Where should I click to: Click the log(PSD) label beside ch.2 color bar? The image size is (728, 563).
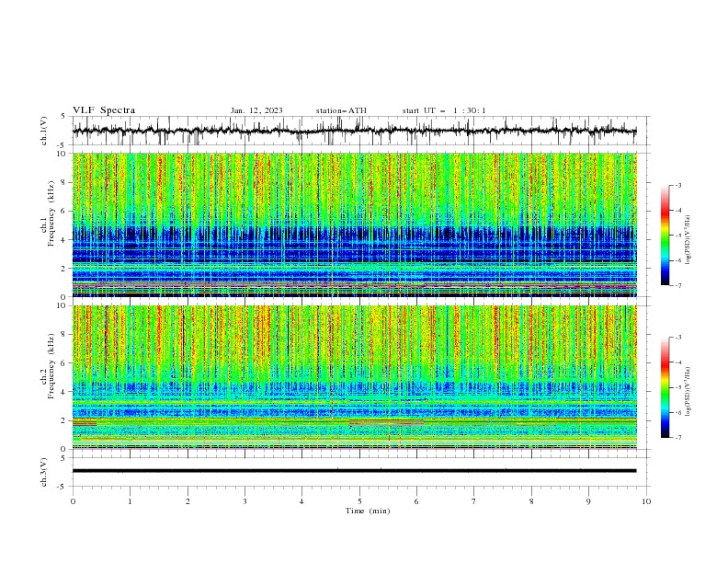click(688, 392)
